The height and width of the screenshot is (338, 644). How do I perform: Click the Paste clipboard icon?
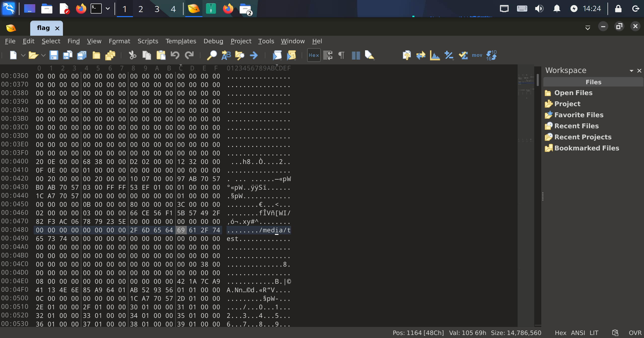(x=161, y=55)
